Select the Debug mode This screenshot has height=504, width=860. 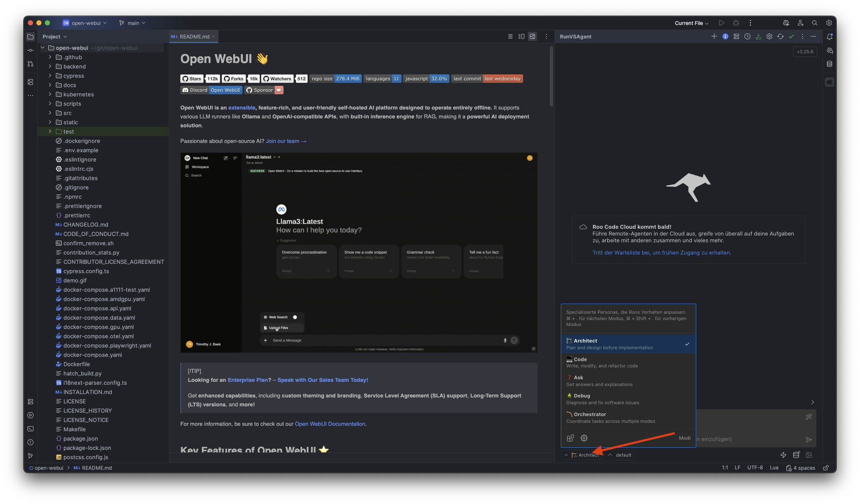tap(628, 399)
